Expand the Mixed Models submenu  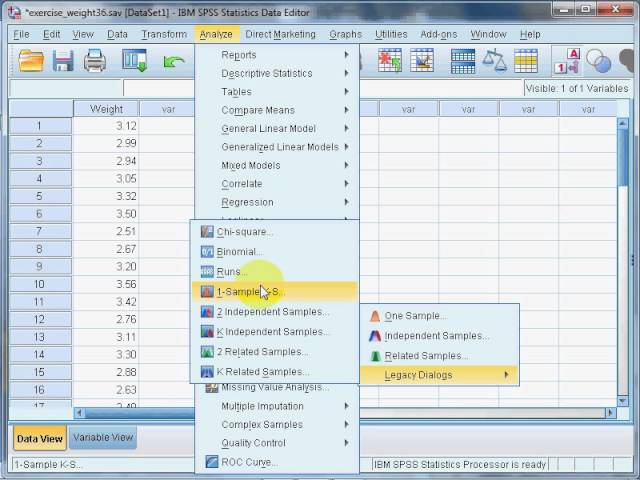click(347, 165)
